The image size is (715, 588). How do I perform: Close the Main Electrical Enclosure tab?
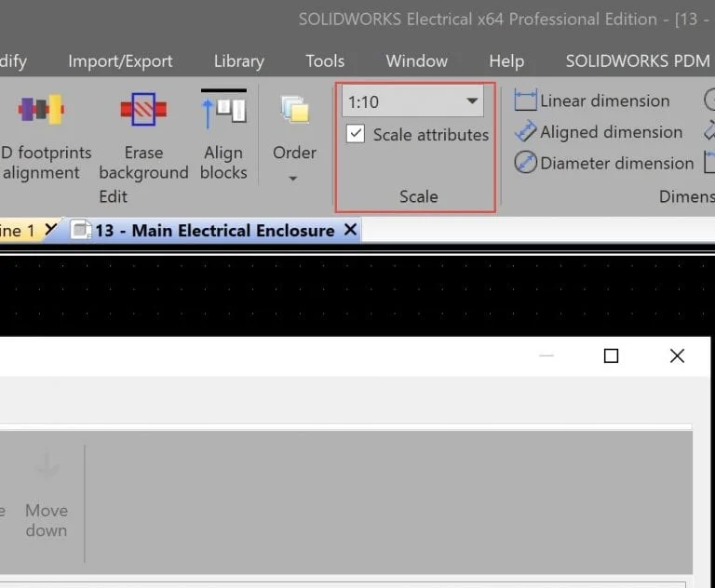350,229
